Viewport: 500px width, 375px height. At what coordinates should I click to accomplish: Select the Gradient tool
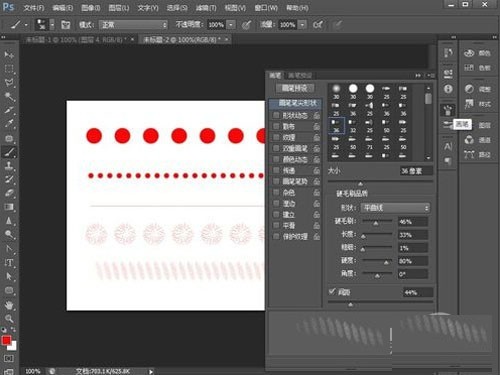[9, 207]
